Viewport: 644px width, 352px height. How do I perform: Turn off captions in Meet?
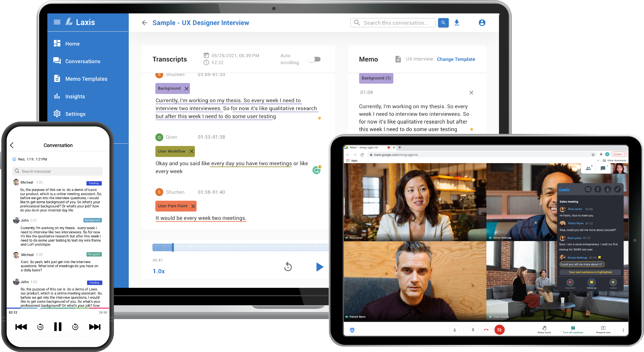[573, 330]
